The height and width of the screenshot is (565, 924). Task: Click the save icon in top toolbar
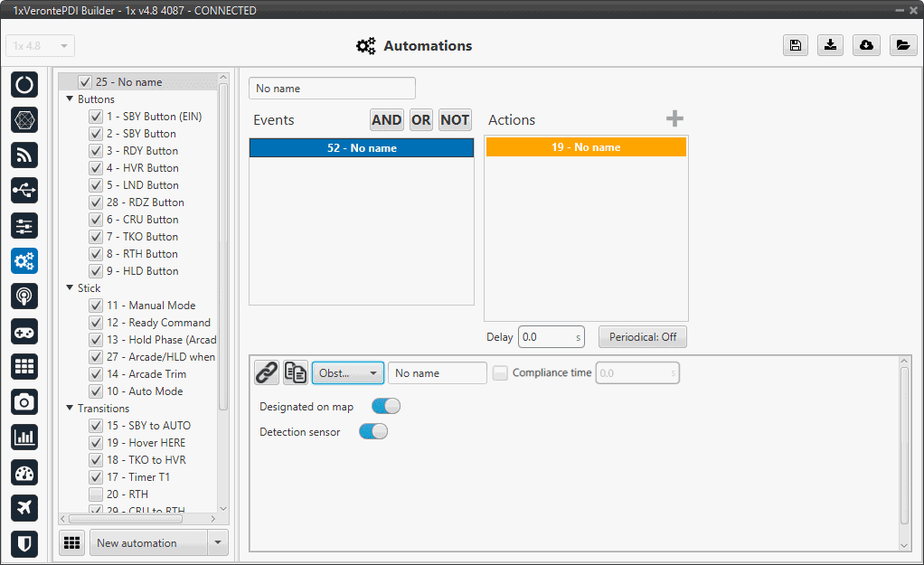[x=795, y=46]
